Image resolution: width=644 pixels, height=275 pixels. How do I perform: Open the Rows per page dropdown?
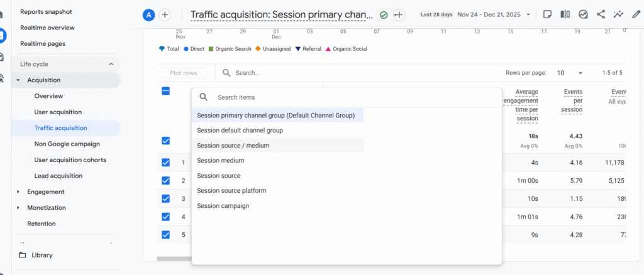click(x=569, y=73)
